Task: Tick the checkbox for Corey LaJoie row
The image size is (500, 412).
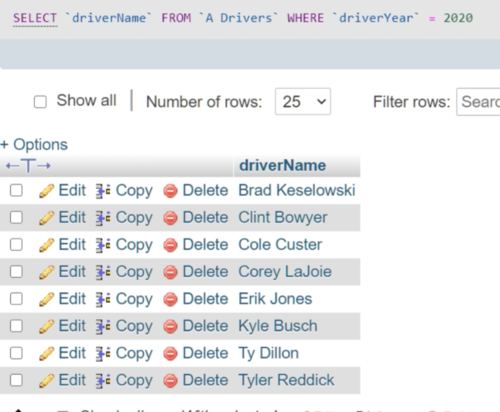Action: 16,272
